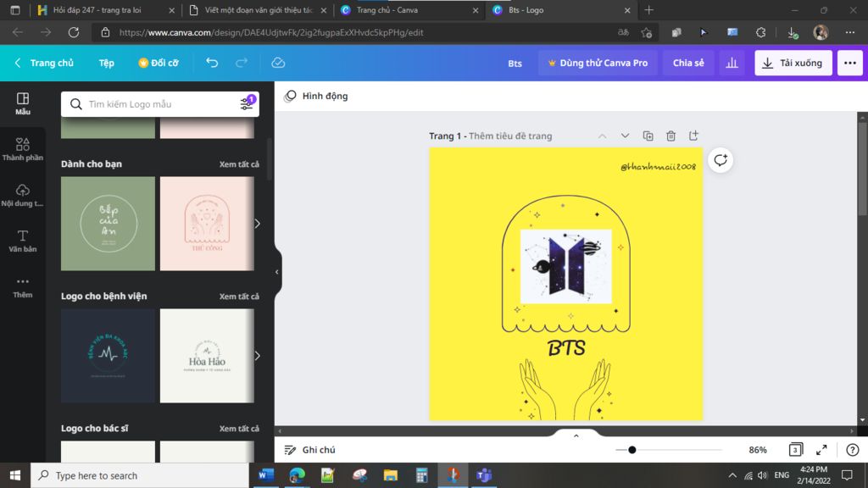
Task: Move page up with the up chevron
Action: pyautogui.click(x=602, y=136)
